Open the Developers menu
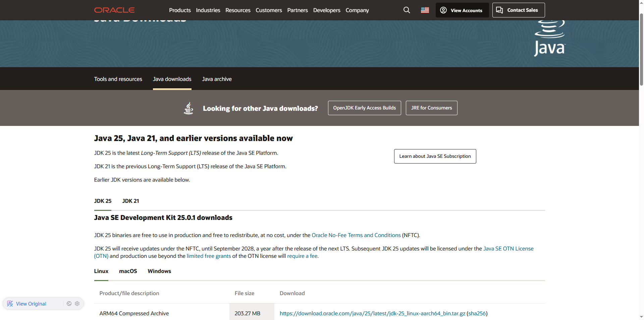644x320 pixels. 327,10
